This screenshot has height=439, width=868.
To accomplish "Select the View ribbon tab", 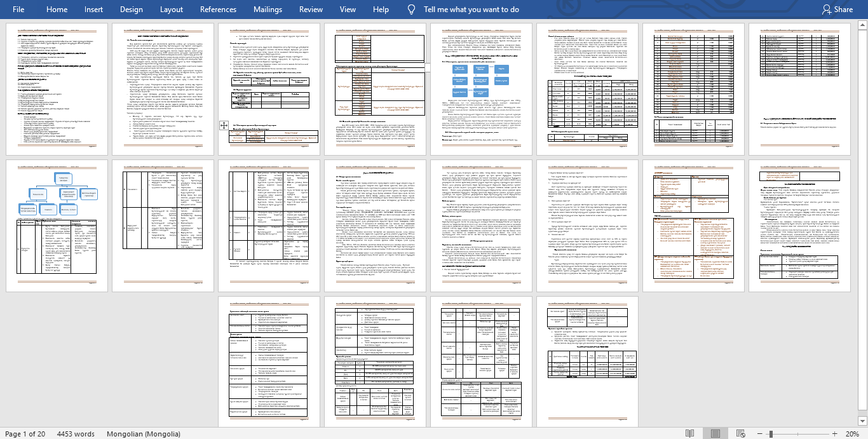I will pos(348,10).
